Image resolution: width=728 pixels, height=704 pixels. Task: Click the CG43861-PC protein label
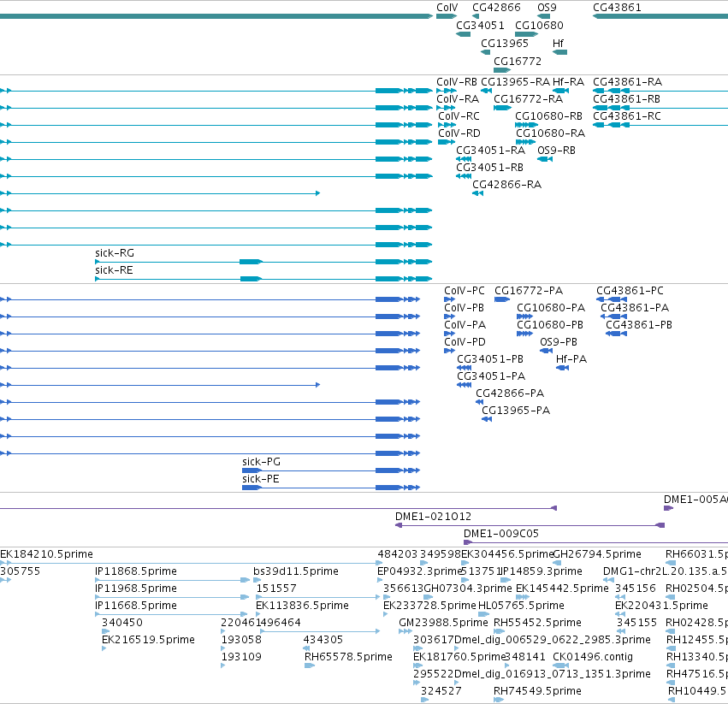[x=630, y=291]
